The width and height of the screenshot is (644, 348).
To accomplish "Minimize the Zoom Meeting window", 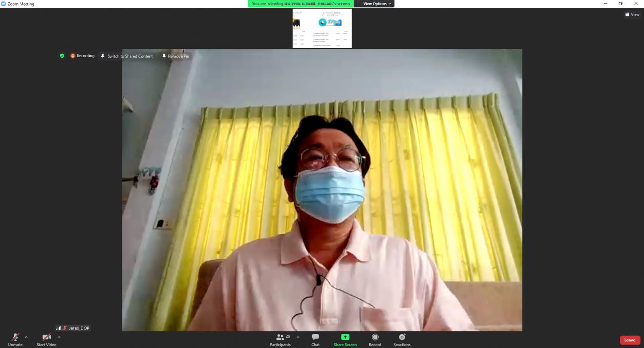I will pyautogui.click(x=605, y=4).
